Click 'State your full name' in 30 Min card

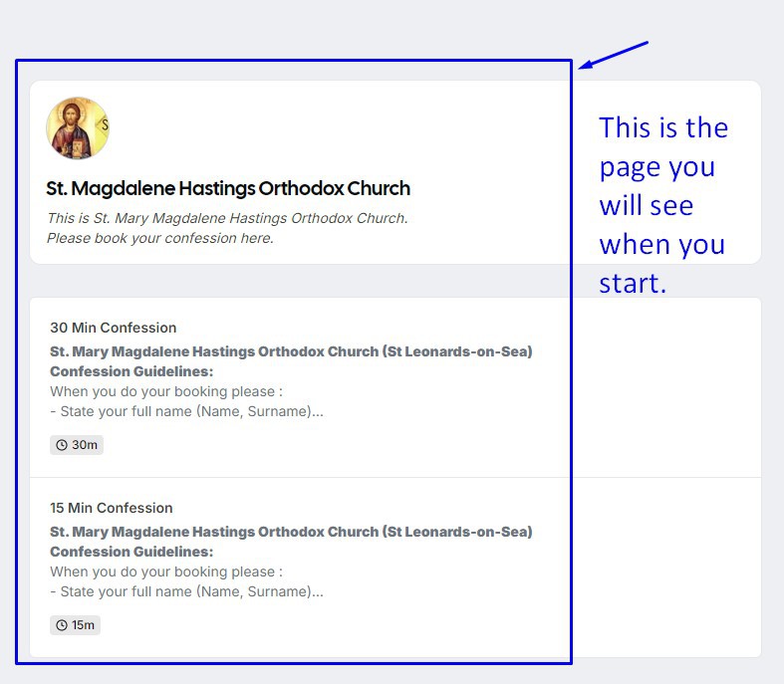pyautogui.click(x=186, y=411)
